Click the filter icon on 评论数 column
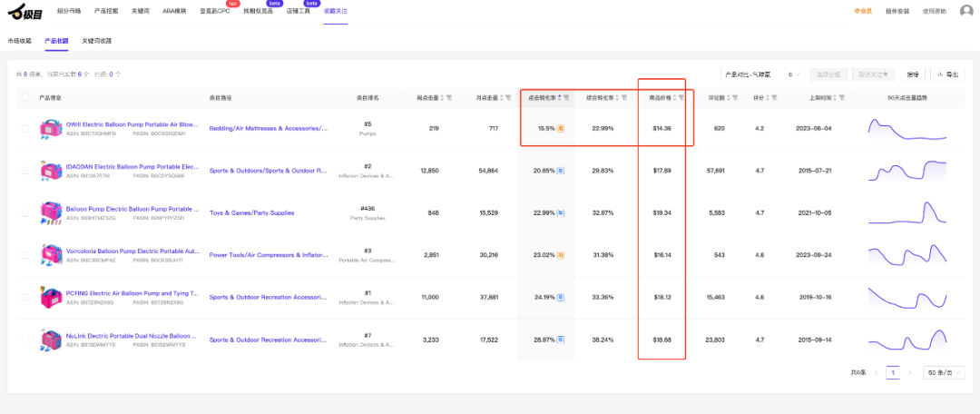 point(734,97)
